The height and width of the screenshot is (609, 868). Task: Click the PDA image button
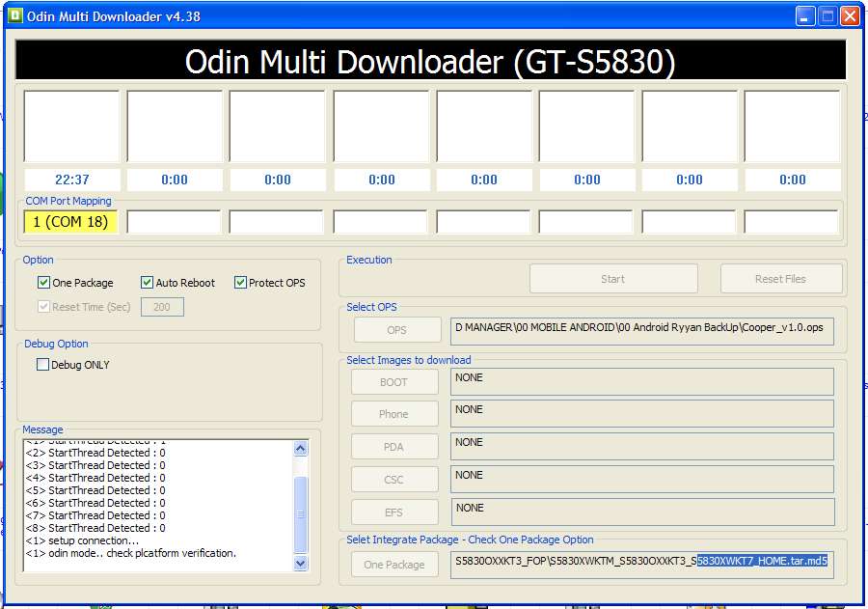(394, 447)
